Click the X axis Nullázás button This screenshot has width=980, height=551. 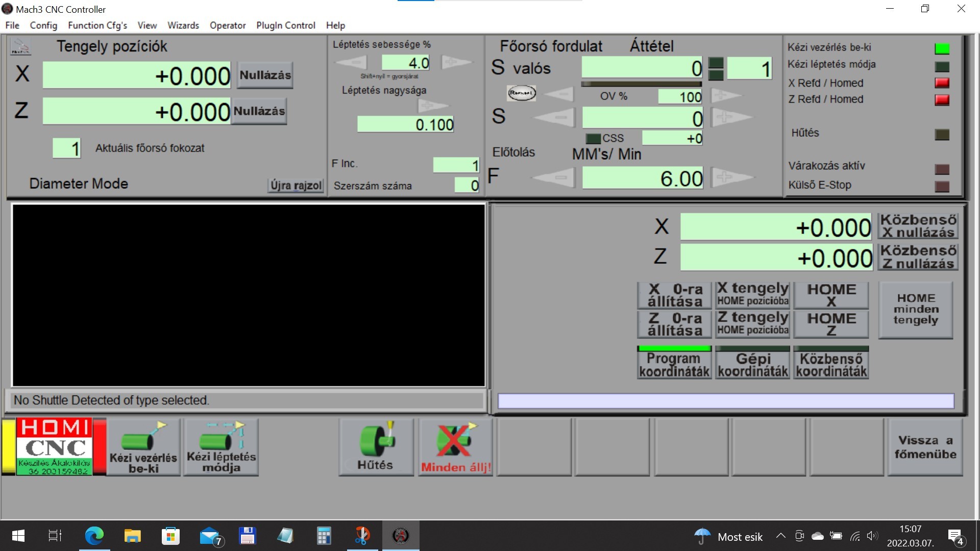click(265, 75)
